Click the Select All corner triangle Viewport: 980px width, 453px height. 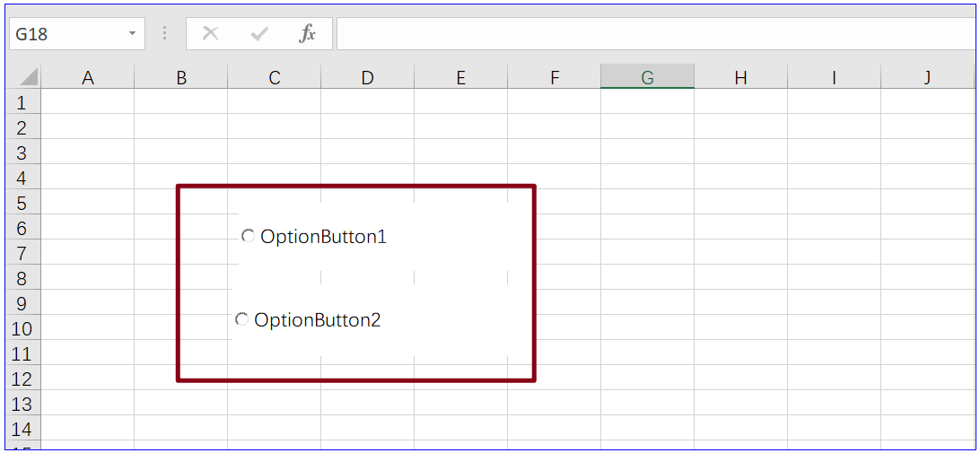(x=28, y=77)
